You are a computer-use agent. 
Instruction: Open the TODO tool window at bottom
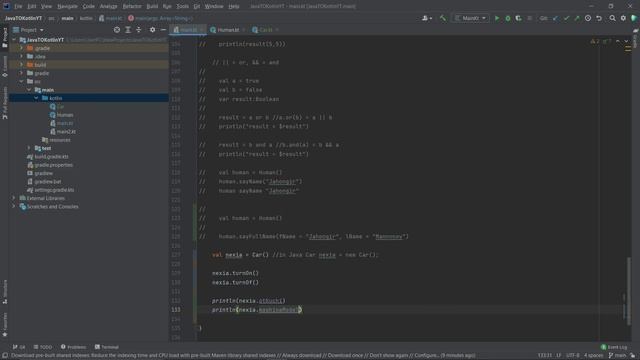coord(43,347)
